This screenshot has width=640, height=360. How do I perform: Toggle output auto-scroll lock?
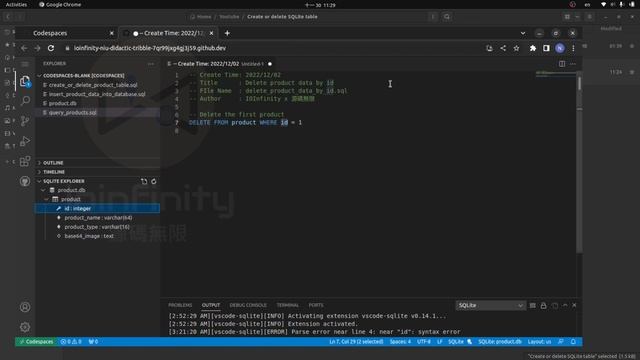point(543,305)
